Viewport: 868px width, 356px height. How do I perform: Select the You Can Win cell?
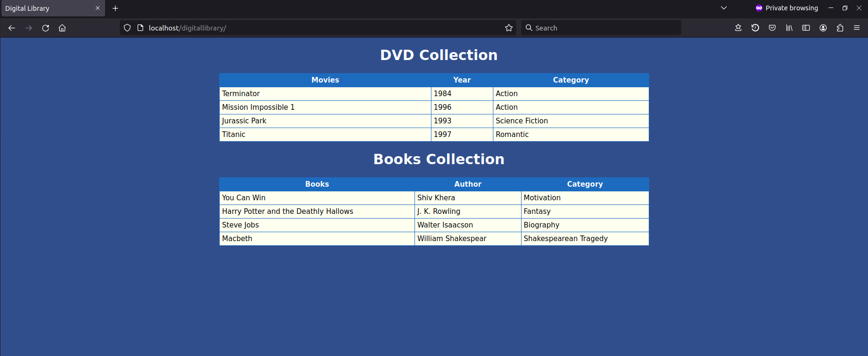317,198
